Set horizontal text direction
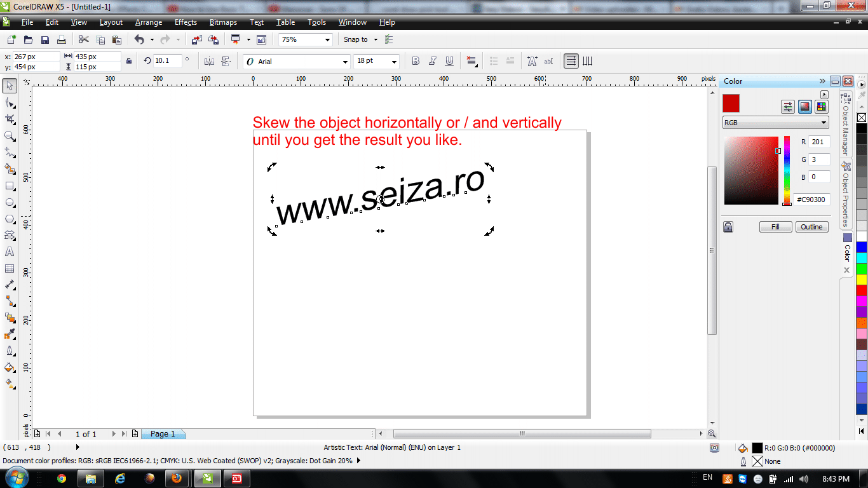868x488 pixels. click(571, 61)
